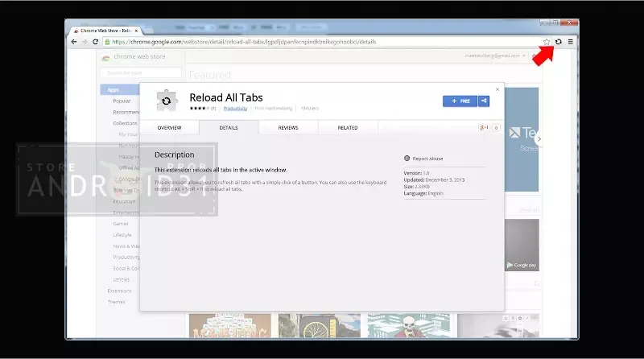Add extension with the FREE button
The width and height of the screenshot is (644, 359).
(460, 101)
